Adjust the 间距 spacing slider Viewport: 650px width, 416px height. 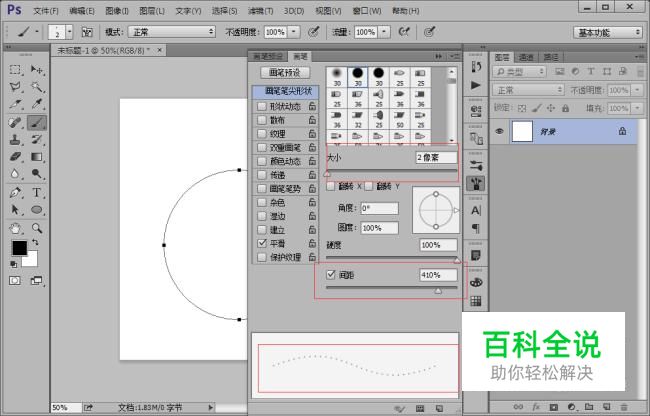tap(438, 290)
